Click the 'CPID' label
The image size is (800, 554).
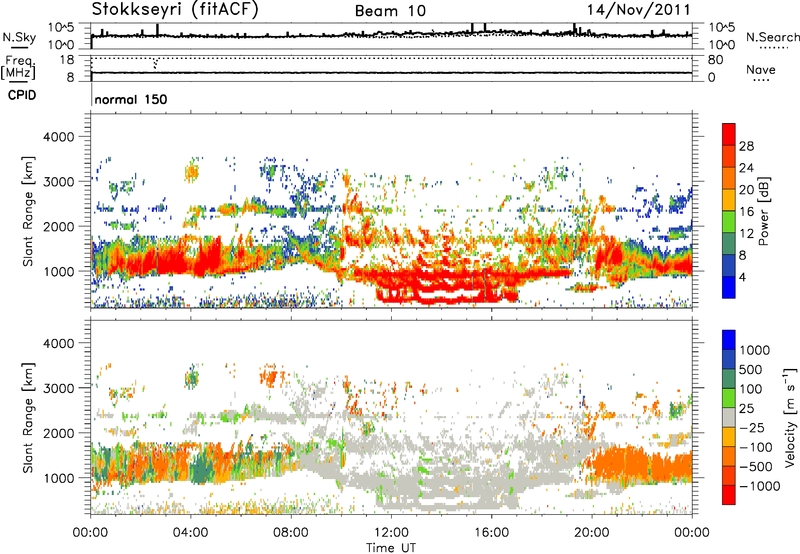(22, 95)
